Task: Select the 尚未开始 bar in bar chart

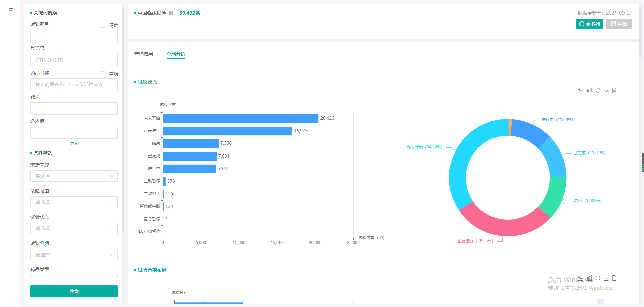Action: (241, 118)
